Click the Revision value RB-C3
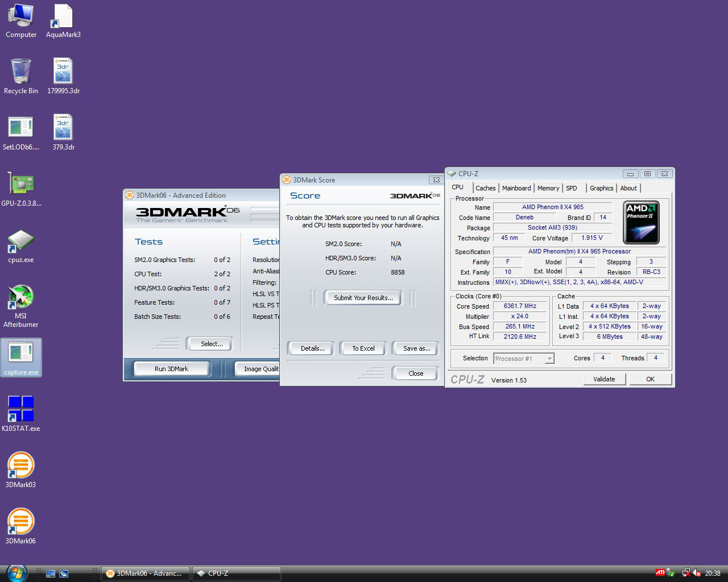Image resolution: width=728 pixels, height=582 pixels. click(x=651, y=272)
